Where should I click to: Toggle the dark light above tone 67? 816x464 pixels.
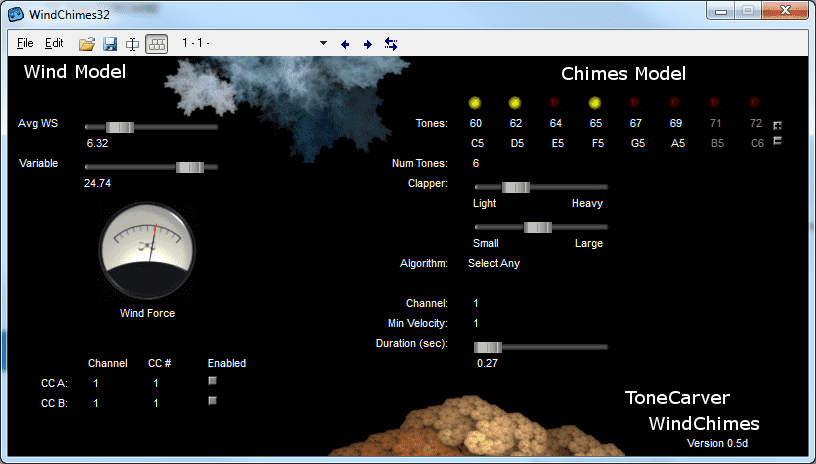click(634, 102)
